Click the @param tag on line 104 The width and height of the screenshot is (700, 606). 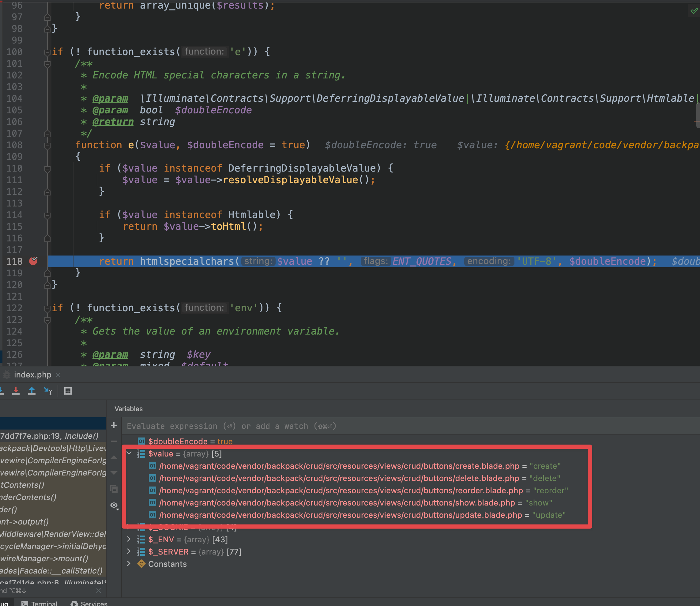pos(110,98)
